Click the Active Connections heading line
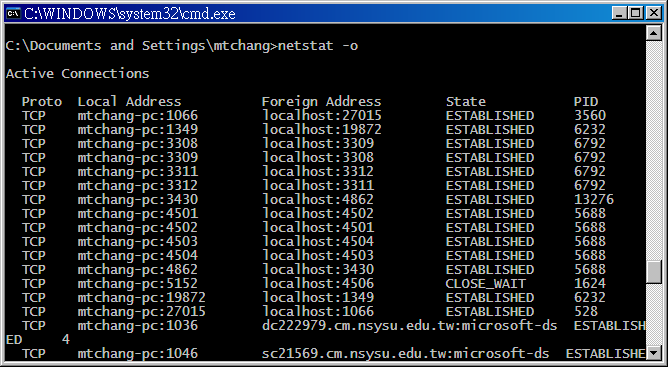This screenshot has width=668, height=367. [78, 74]
